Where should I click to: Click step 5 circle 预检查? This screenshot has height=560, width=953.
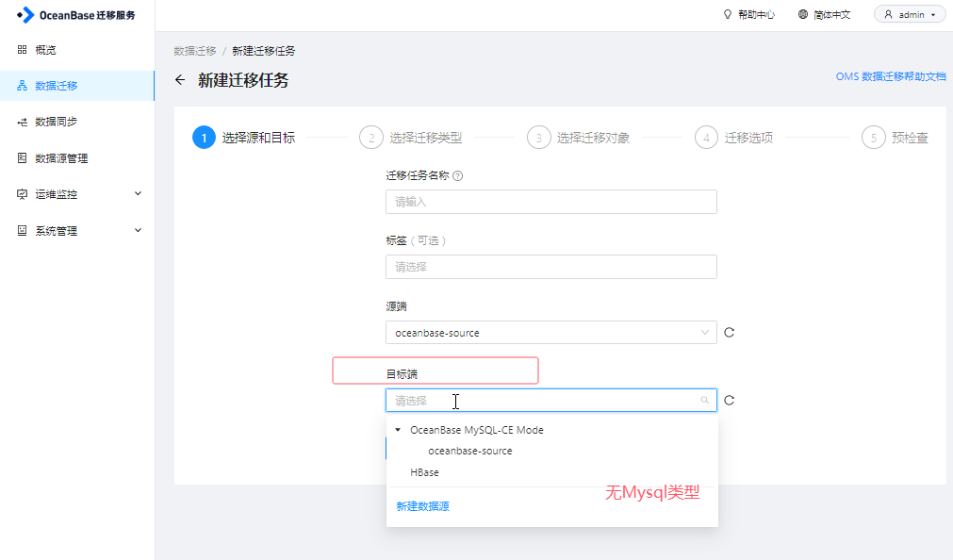click(874, 138)
